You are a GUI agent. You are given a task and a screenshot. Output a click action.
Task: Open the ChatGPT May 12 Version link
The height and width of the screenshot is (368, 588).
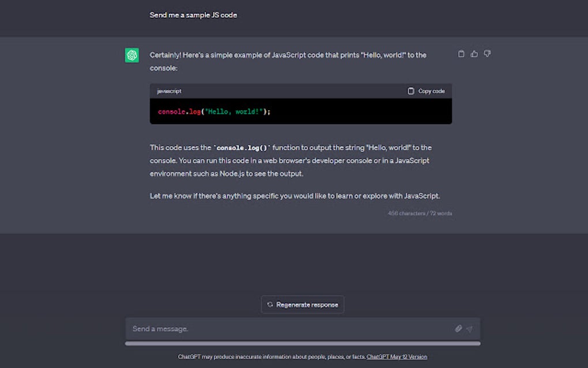397,357
